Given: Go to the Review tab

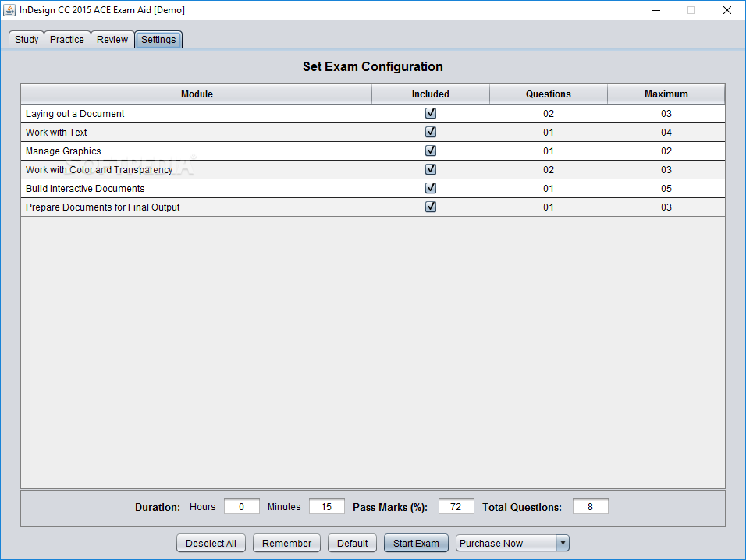Looking at the screenshot, I should pos(112,40).
